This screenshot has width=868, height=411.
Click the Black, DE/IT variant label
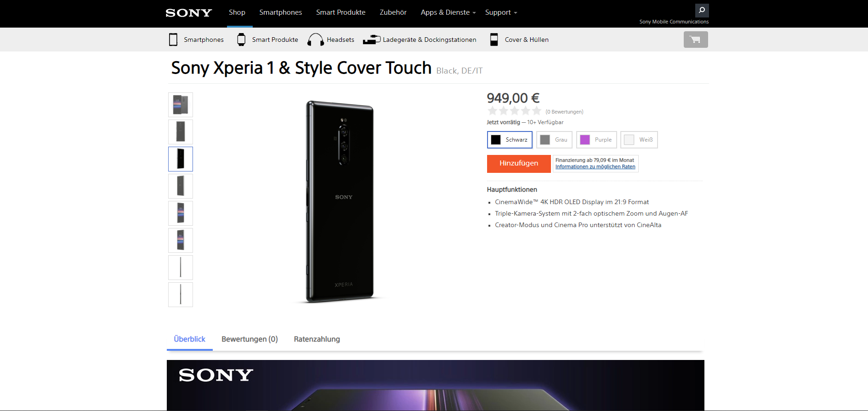(459, 71)
